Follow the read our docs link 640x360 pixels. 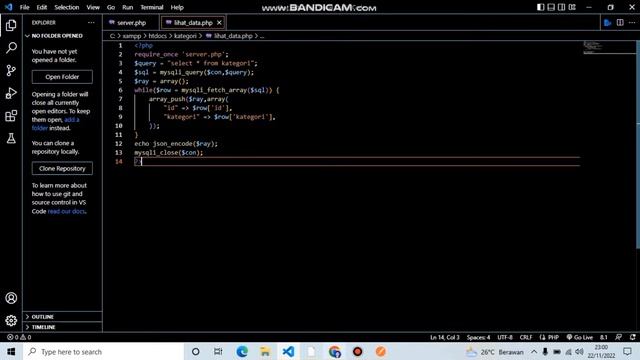[67, 211]
